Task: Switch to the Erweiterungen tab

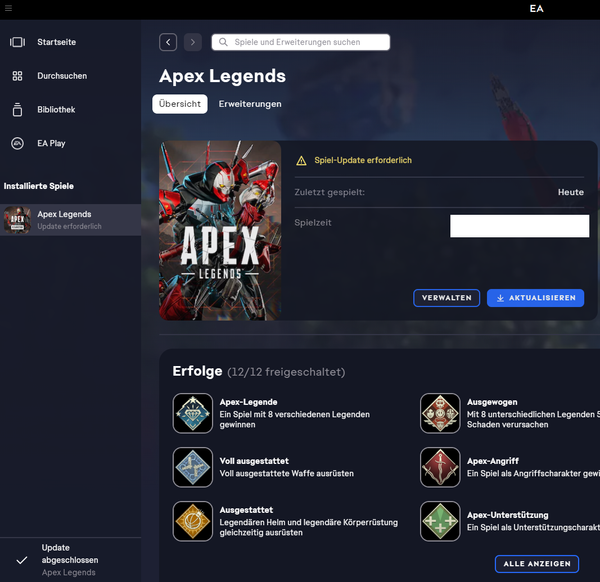Action: tap(250, 104)
